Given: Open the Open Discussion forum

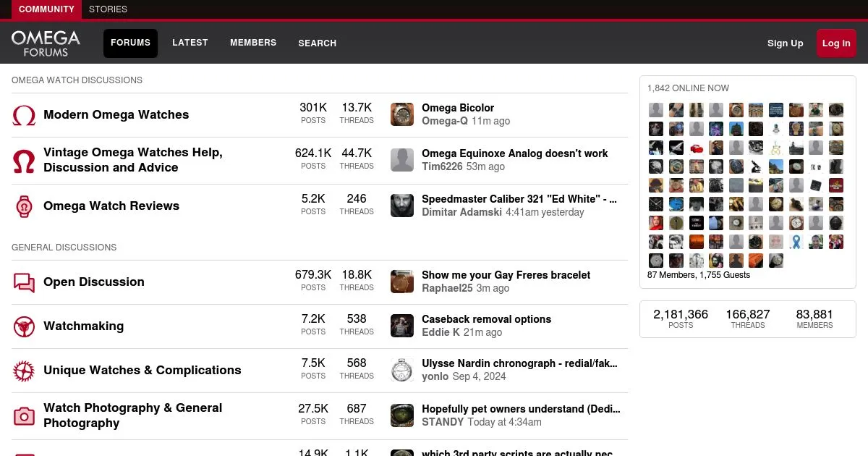Looking at the screenshot, I should [94, 282].
